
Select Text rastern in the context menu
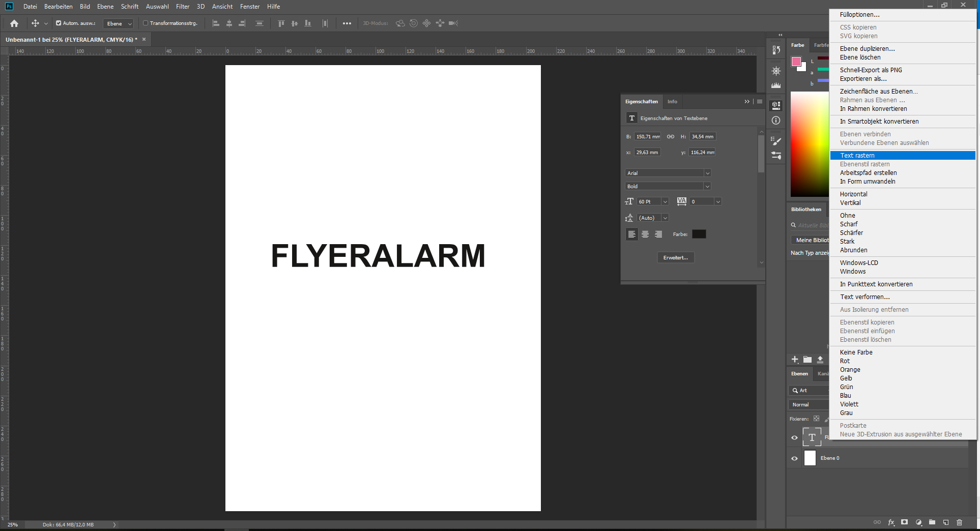[x=857, y=156]
